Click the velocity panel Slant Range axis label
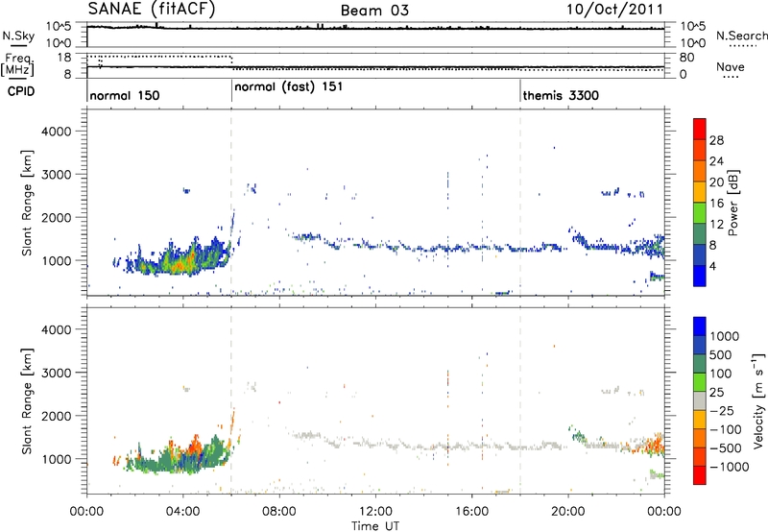 (x=27, y=400)
